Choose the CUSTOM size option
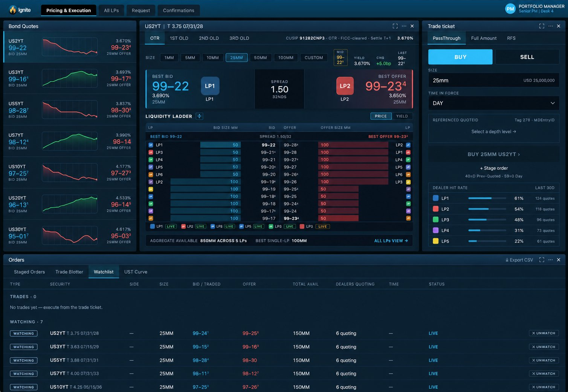The image size is (568, 392). [x=314, y=58]
